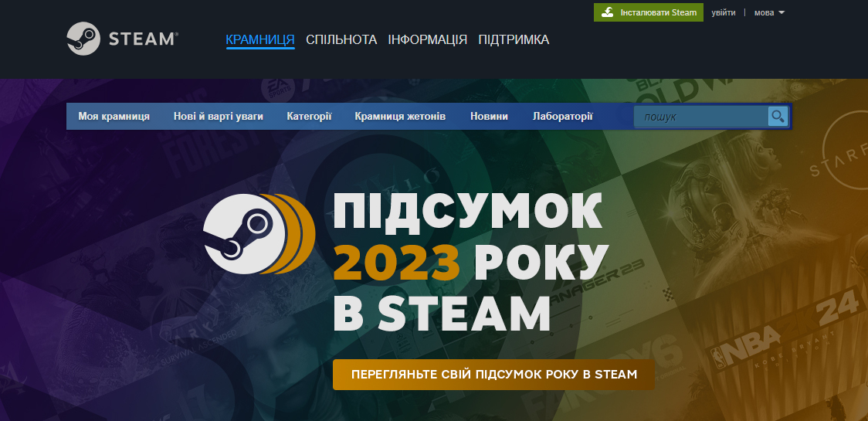
Task: Navigate to ПІДТРИМКА in the header
Action: 514,39
